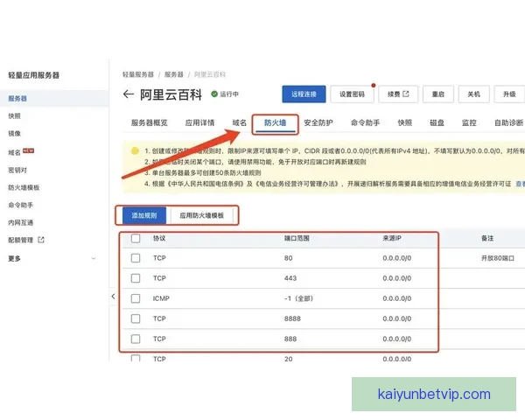This screenshot has width=525, height=420.
Task: Click the 备注 column header
Action: tap(487, 238)
